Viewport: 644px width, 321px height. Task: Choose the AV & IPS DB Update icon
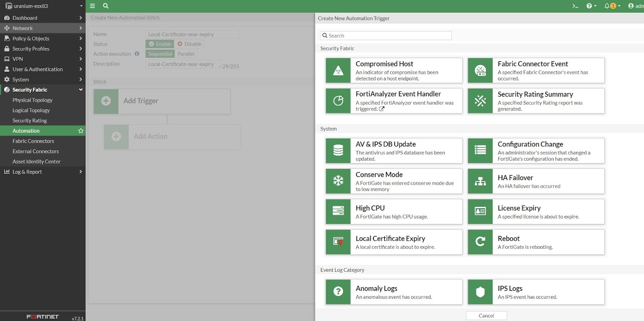pos(338,151)
